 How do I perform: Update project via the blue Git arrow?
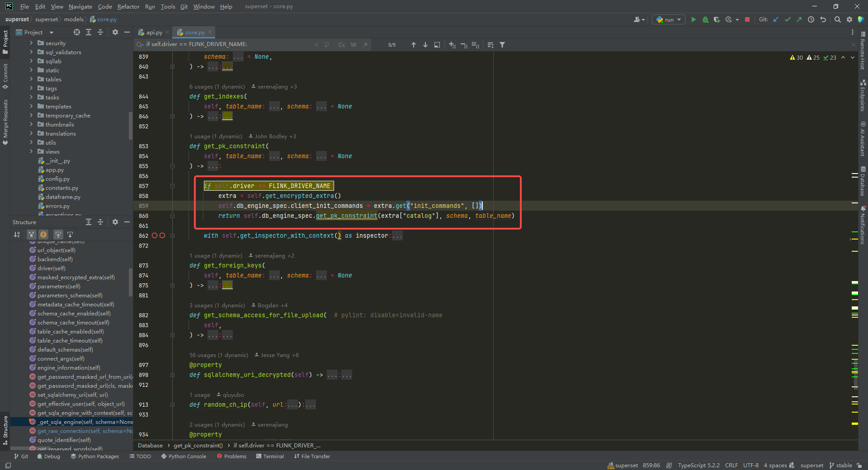pyautogui.click(x=776, y=19)
